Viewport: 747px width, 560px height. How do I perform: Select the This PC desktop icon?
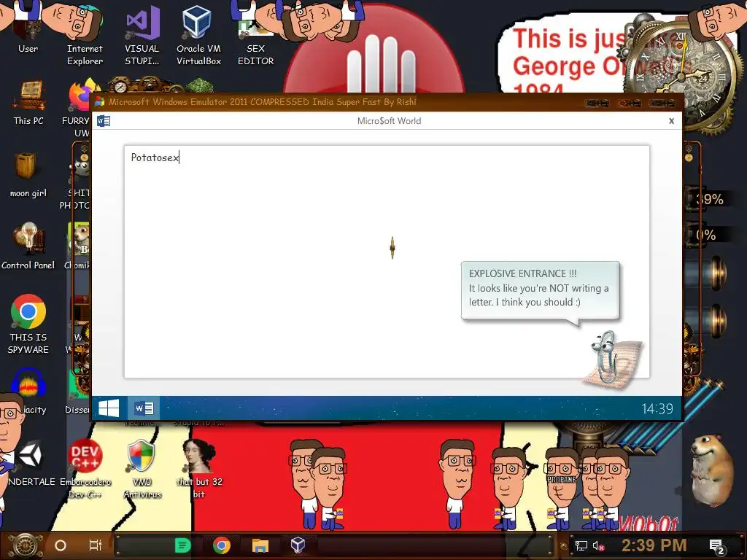[28, 102]
